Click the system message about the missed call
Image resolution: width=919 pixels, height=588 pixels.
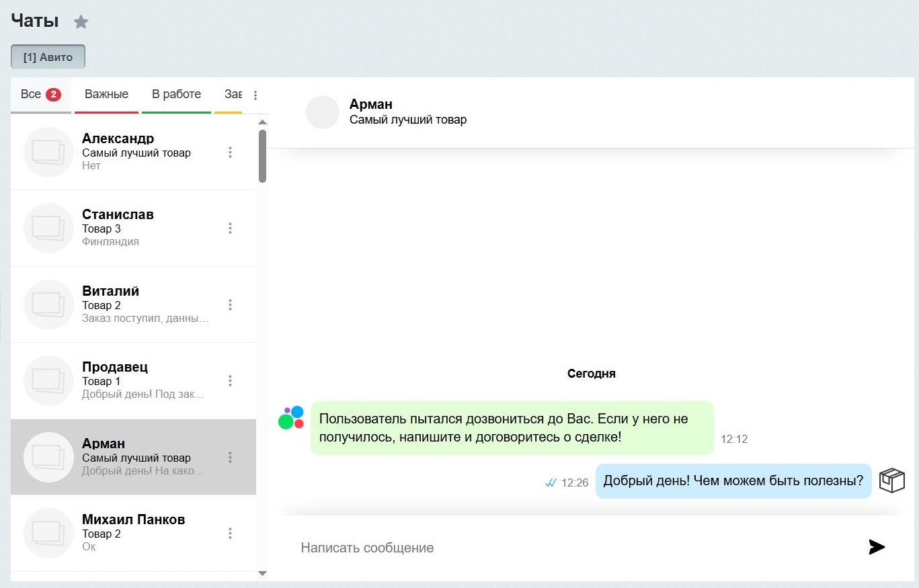512,428
